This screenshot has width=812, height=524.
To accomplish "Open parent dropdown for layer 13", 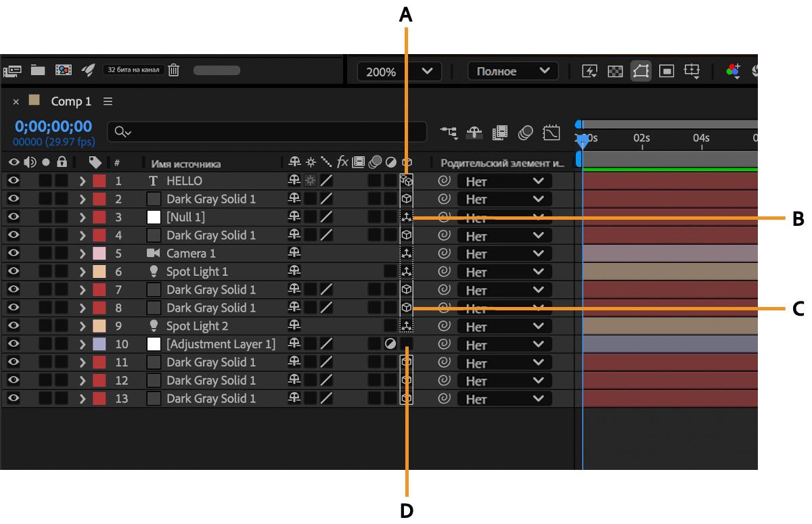I will 504,399.
